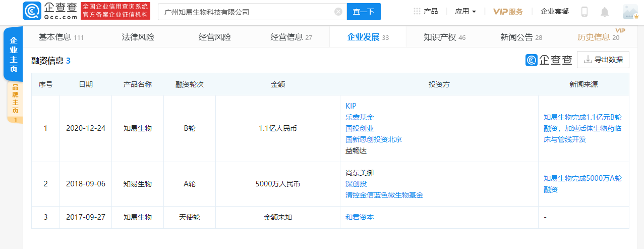
Task: Click the 金额未知 amount cell
Action: 278,217
